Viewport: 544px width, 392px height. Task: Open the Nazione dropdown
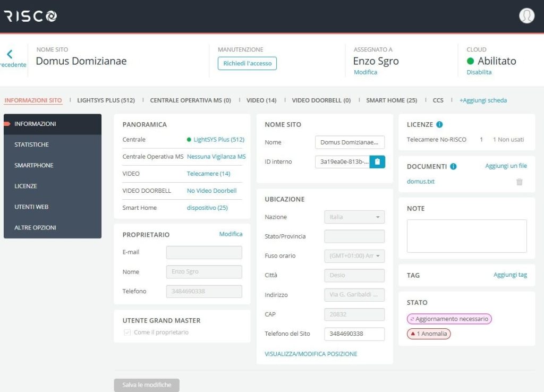pyautogui.click(x=354, y=217)
